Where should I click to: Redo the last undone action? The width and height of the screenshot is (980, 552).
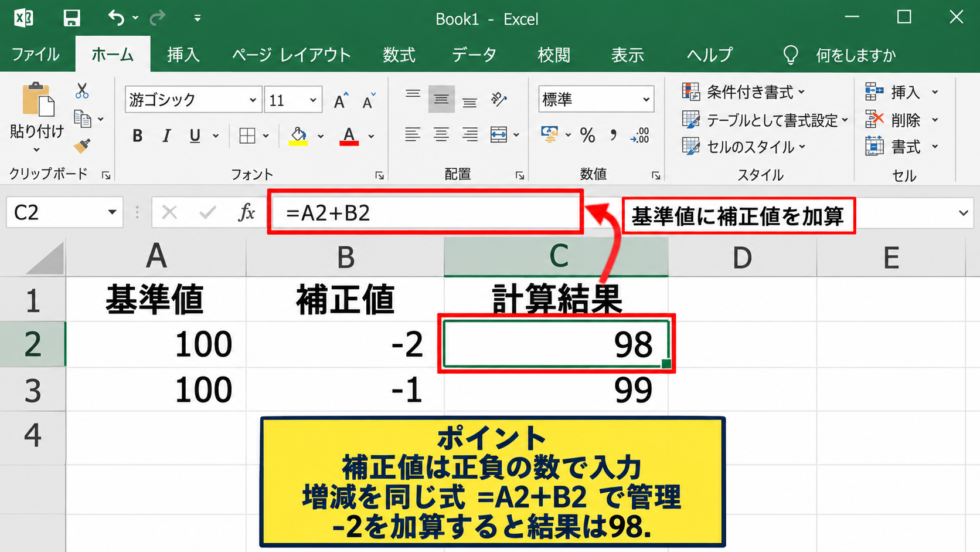tap(157, 18)
